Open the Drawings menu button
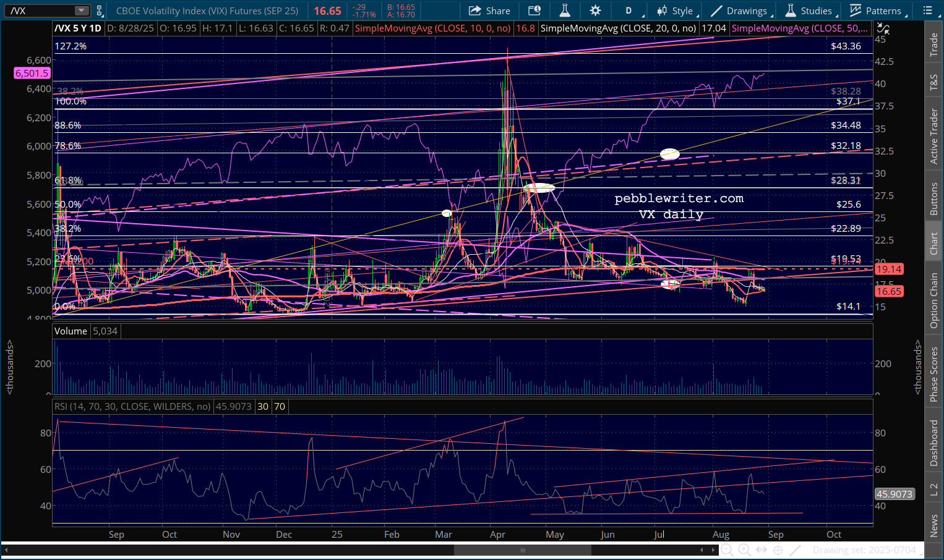The width and height of the screenshot is (944, 560). click(739, 11)
